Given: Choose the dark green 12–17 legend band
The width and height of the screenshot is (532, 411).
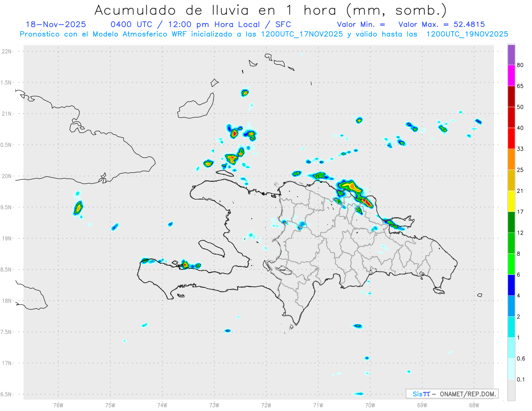Looking at the screenshot, I should [x=511, y=222].
